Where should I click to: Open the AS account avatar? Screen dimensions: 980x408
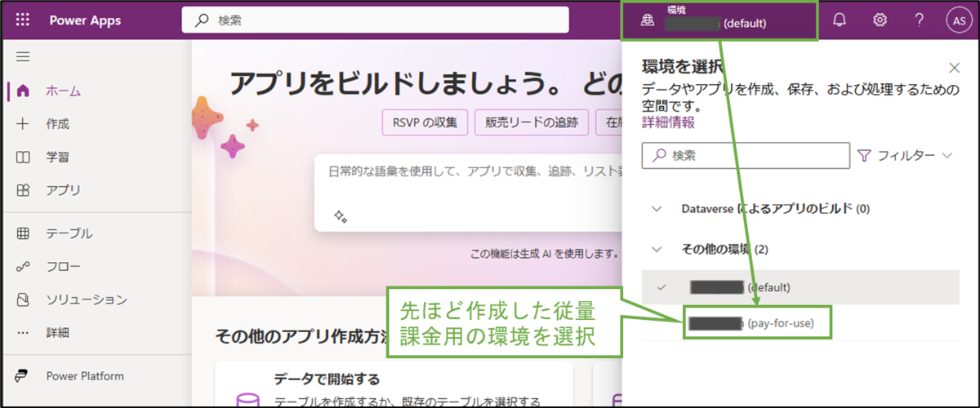click(x=959, y=20)
